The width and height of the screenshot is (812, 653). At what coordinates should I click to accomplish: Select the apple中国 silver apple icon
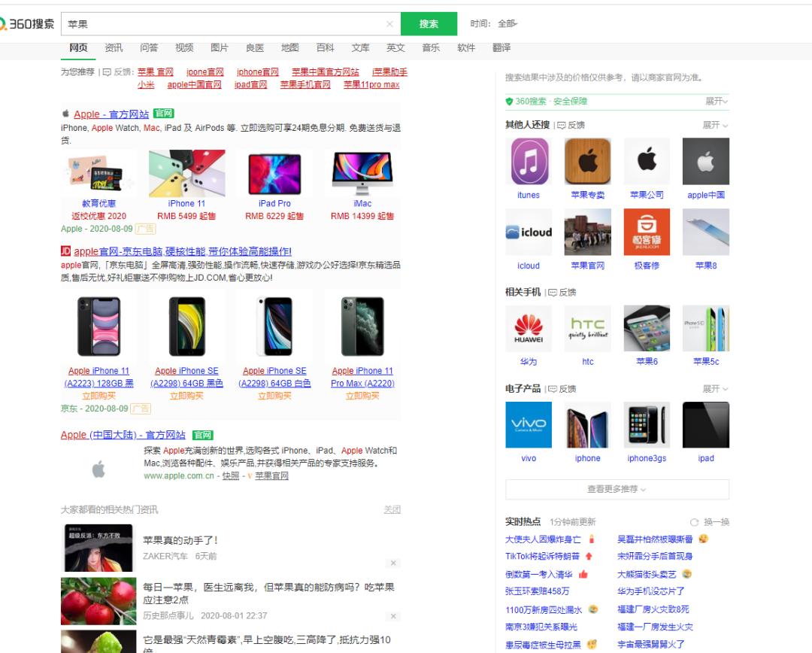point(704,160)
